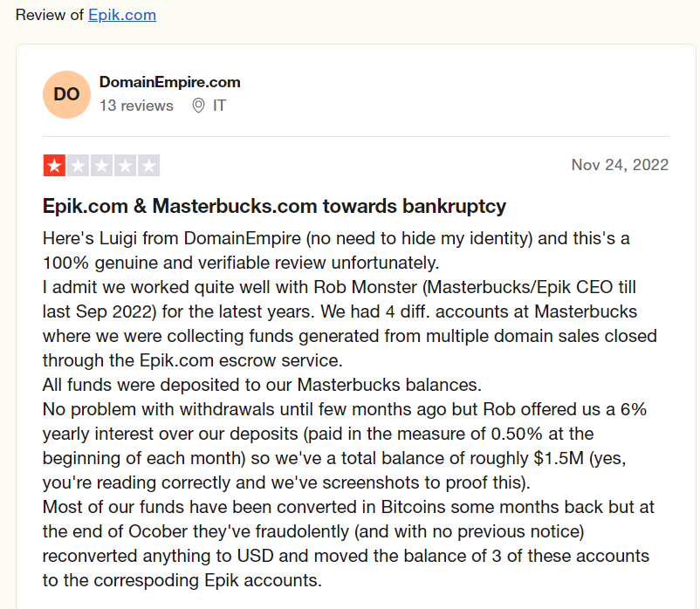
Task: Click the fifth gray rating star
Action: pos(148,166)
